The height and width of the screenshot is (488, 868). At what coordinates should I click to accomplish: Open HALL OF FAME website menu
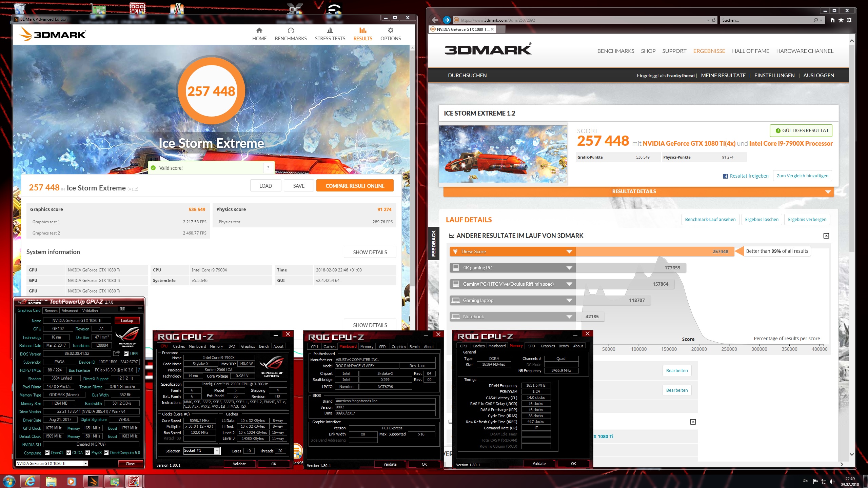coord(751,51)
